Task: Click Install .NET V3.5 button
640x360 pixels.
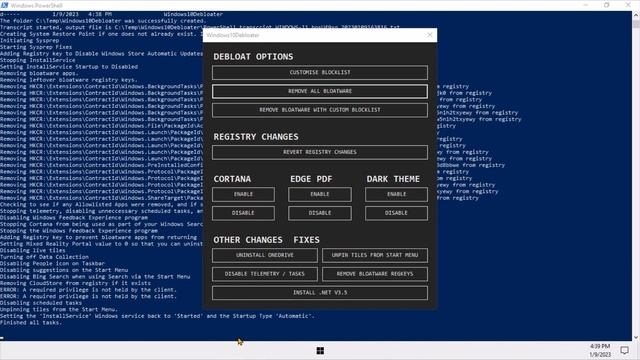Action: coord(320,293)
